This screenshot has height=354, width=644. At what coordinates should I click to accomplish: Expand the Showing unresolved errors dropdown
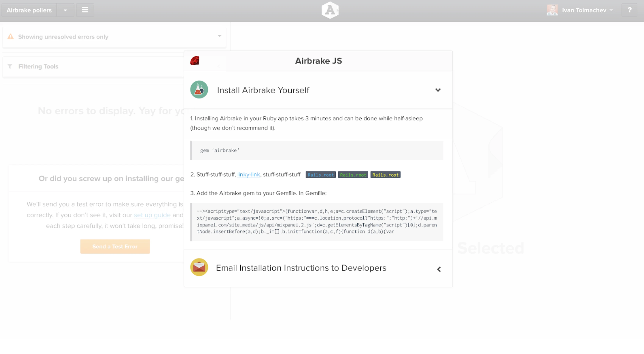219,36
